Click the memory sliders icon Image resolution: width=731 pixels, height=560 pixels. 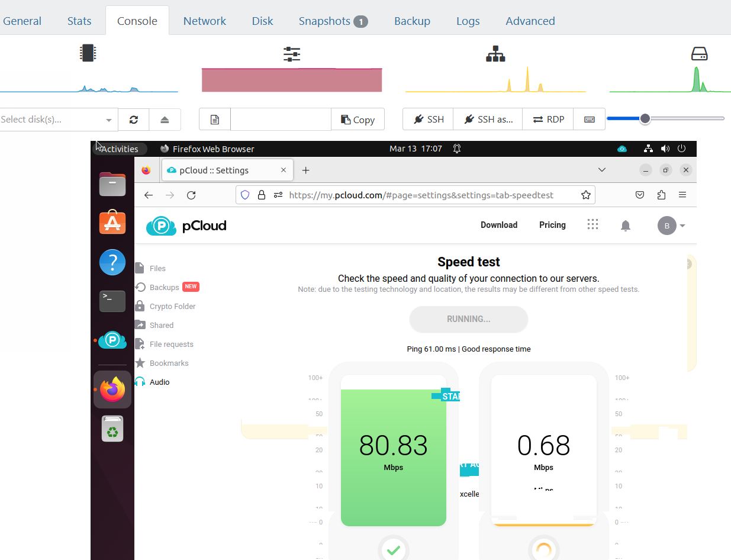click(x=292, y=54)
